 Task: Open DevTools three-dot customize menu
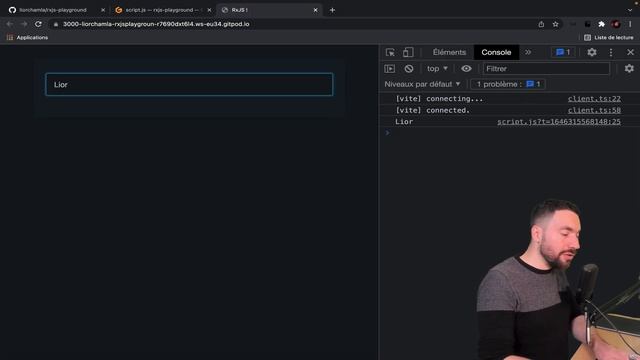point(611,52)
